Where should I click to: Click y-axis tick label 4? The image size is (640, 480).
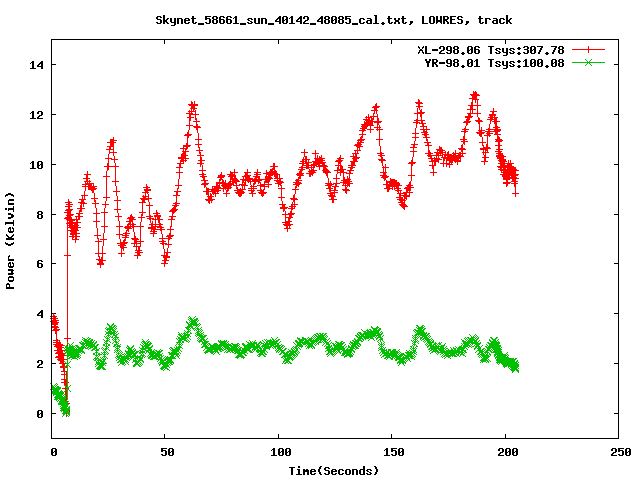click(x=40, y=314)
